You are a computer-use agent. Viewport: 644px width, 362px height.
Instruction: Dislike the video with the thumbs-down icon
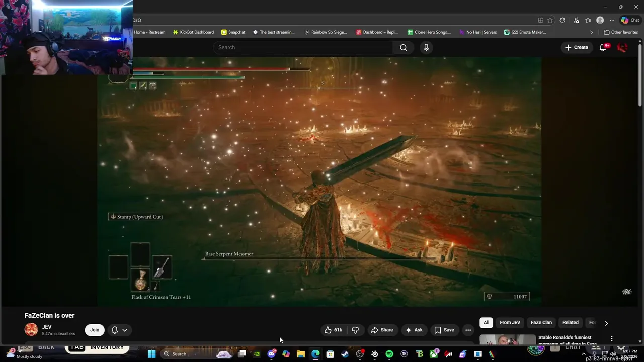tap(355, 330)
